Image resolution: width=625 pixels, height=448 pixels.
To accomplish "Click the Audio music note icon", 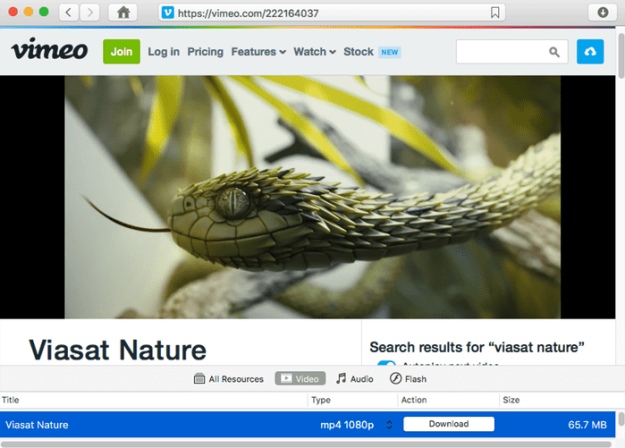I will tap(341, 378).
